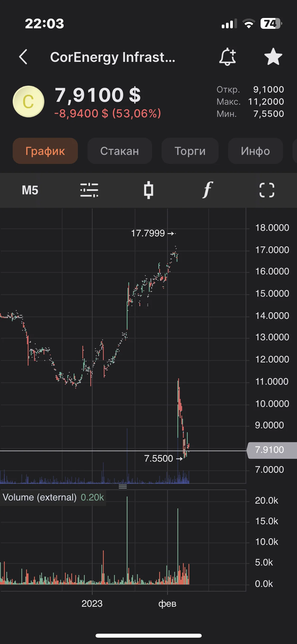The height and width of the screenshot is (644, 297).
Task: Tap the iOS home indicator bar
Action: tap(149, 636)
